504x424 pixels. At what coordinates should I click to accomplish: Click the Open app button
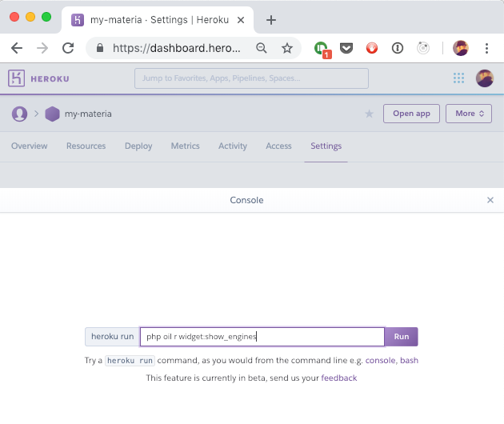point(411,114)
